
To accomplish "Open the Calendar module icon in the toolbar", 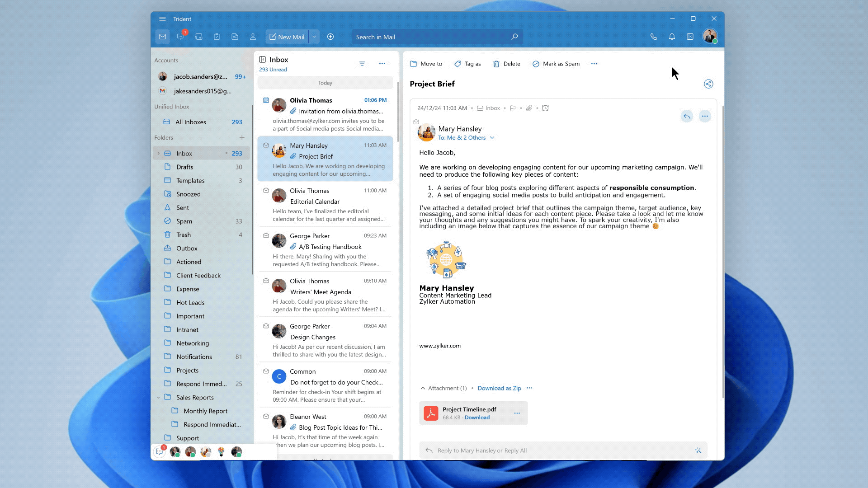I will (198, 37).
